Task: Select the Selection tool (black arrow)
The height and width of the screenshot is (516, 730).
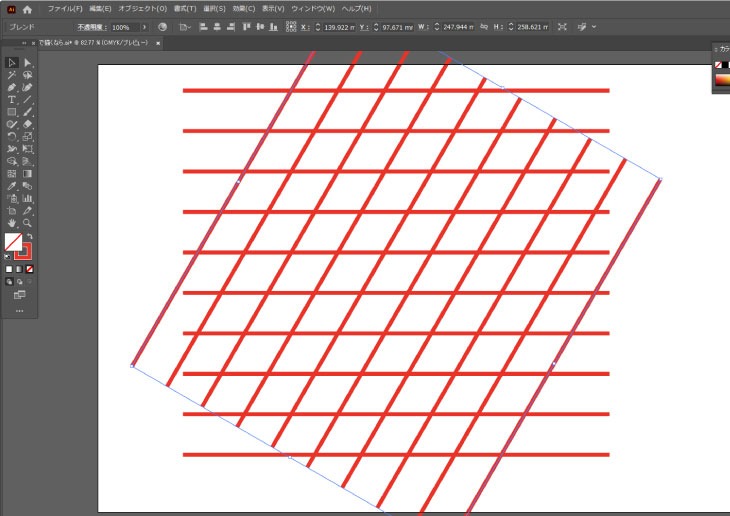Action: [x=12, y=63]
